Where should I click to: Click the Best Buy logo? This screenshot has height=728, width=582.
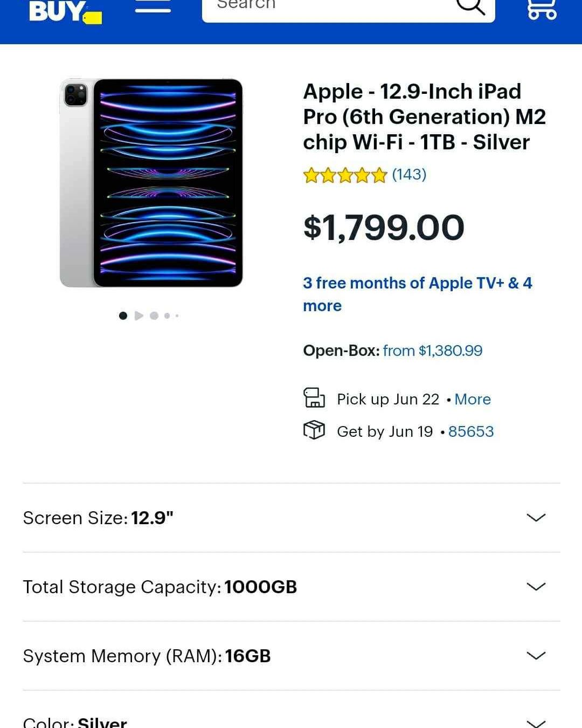coord(65,11)
